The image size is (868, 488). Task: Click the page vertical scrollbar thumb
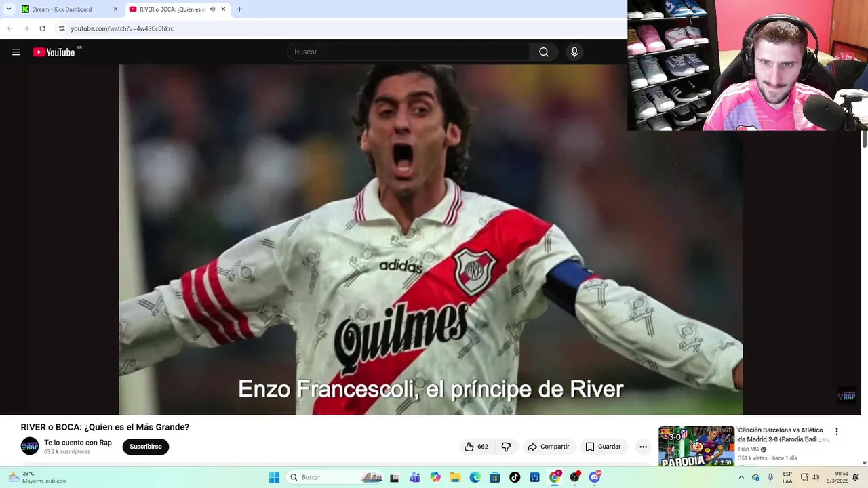(x=864, y=140)
